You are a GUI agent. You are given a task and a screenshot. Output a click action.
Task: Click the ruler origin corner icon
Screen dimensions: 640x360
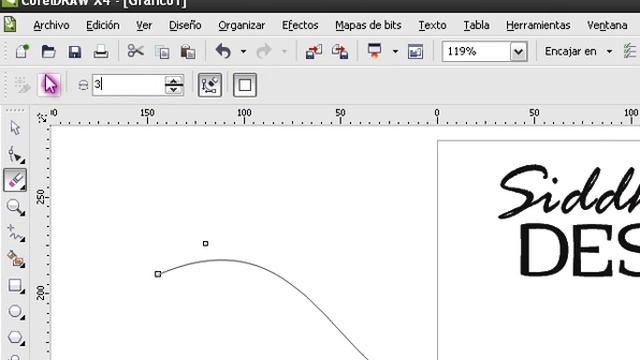(x=42, y=118)
